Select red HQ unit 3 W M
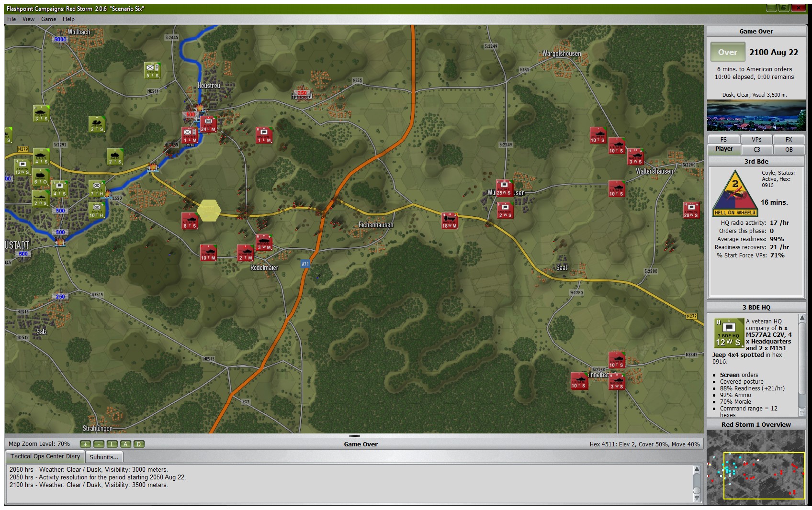The image size is (812, 510). coord(264,242)
